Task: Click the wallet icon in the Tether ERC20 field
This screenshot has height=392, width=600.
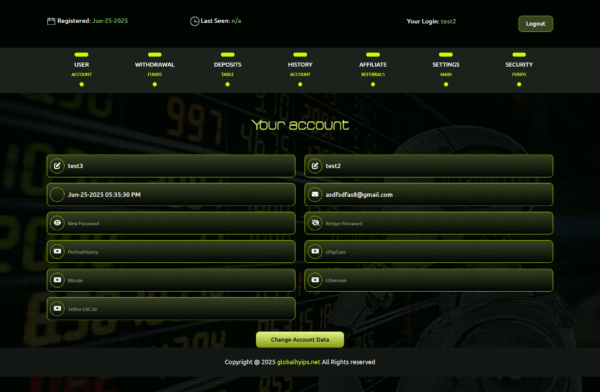Action: [57, 309]
